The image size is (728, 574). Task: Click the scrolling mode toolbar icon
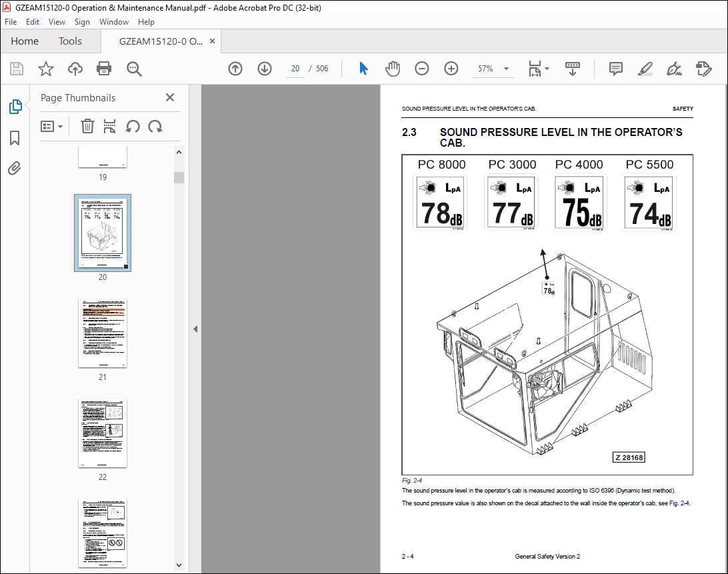pos(573,69)
